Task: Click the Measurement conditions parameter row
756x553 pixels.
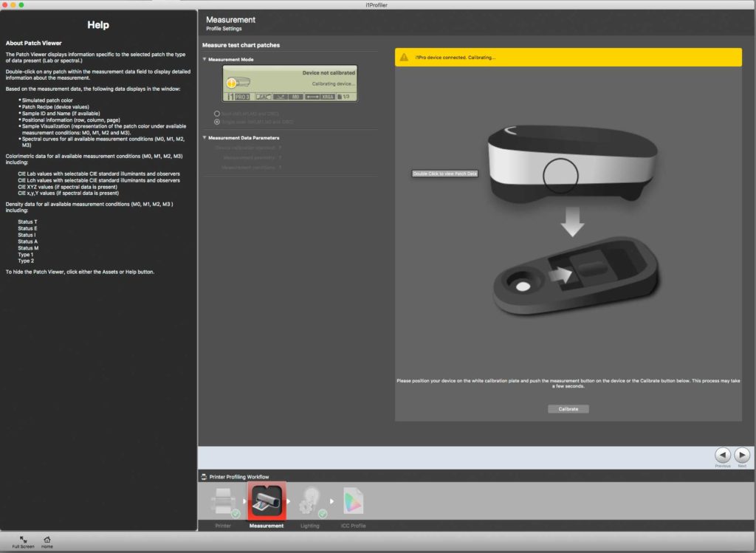Action: [251, 168]
